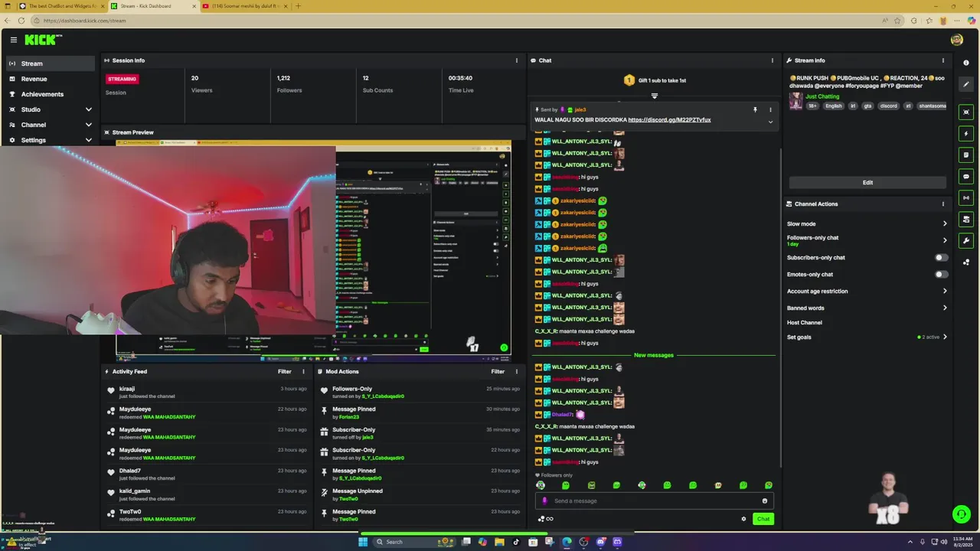Open the Mod Actions Filter
Viewport: 980px width, 551px height.
[498, 372]
